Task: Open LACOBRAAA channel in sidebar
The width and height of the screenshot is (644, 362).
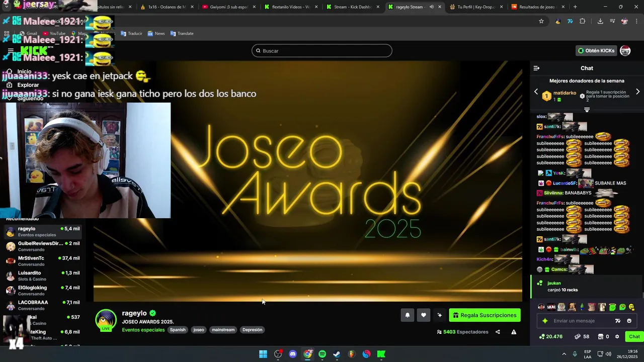Action: pos(43,305)
